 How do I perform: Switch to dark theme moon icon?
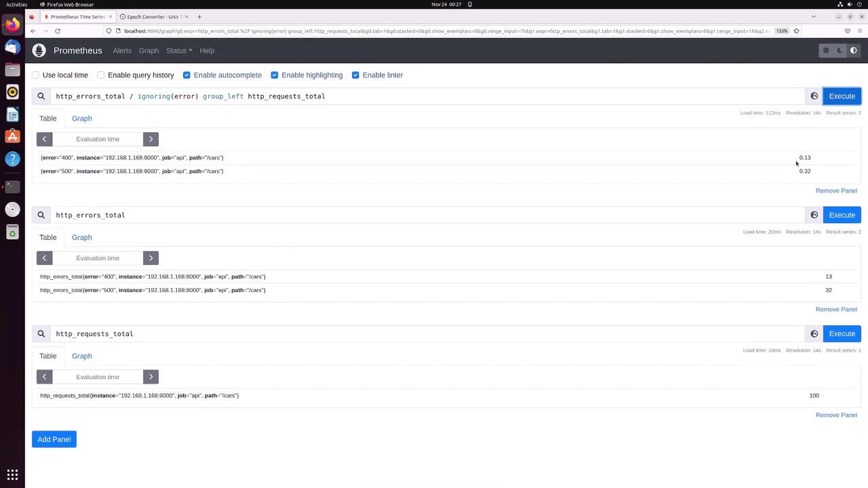840,51
